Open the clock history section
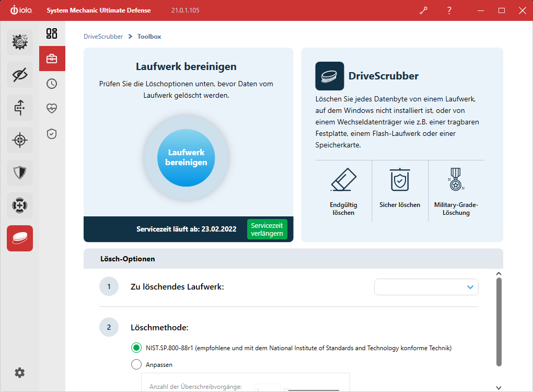The image size is (533, 392). tap(52, 84)
